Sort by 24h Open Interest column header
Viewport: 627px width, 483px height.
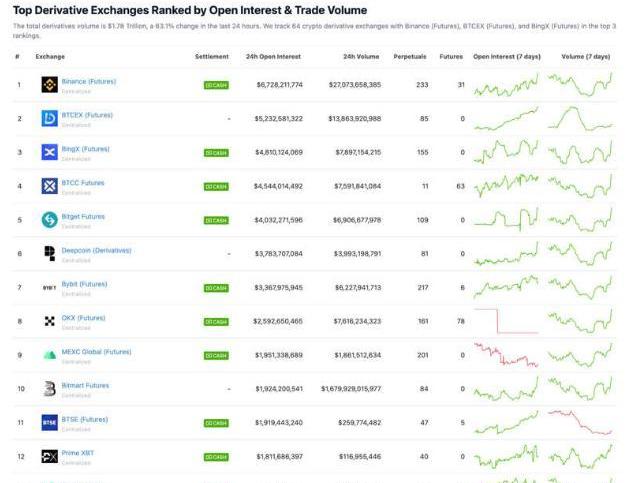coord(274,56)
